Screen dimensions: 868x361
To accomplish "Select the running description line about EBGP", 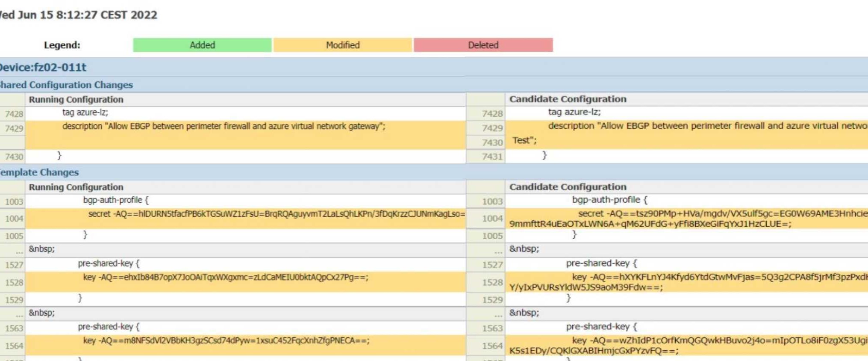I will (x=224, y=126).
